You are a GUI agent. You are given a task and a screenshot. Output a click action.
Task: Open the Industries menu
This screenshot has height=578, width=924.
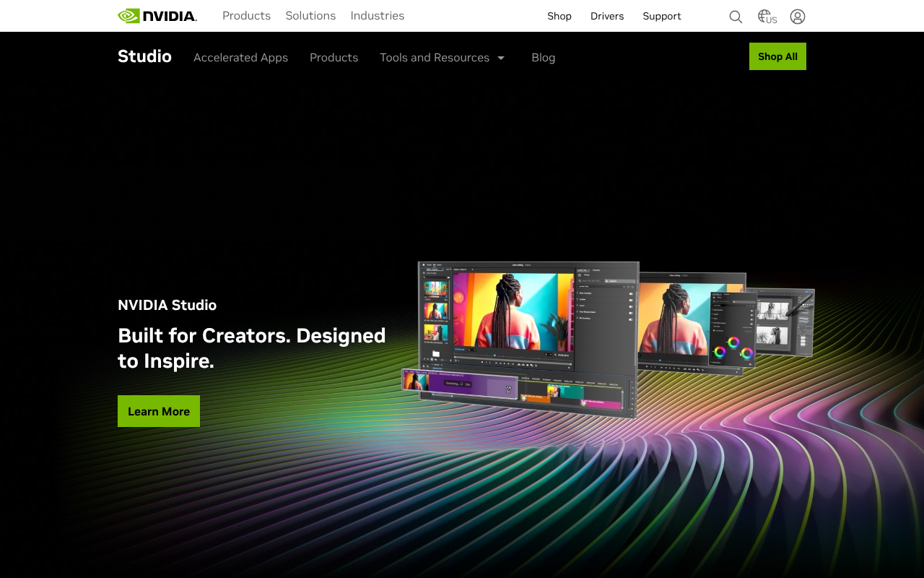tap(378, 16)
